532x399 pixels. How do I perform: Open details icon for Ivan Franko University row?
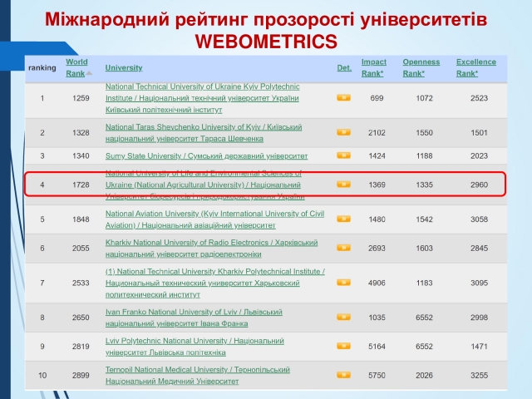pyautogui.click(x=343, y=318)
